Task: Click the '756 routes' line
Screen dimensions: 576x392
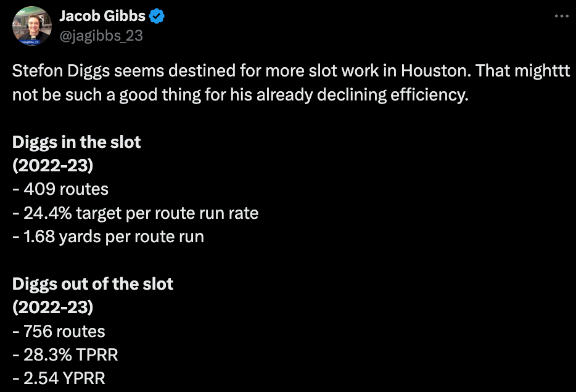Action: click(x=59, y=332)
